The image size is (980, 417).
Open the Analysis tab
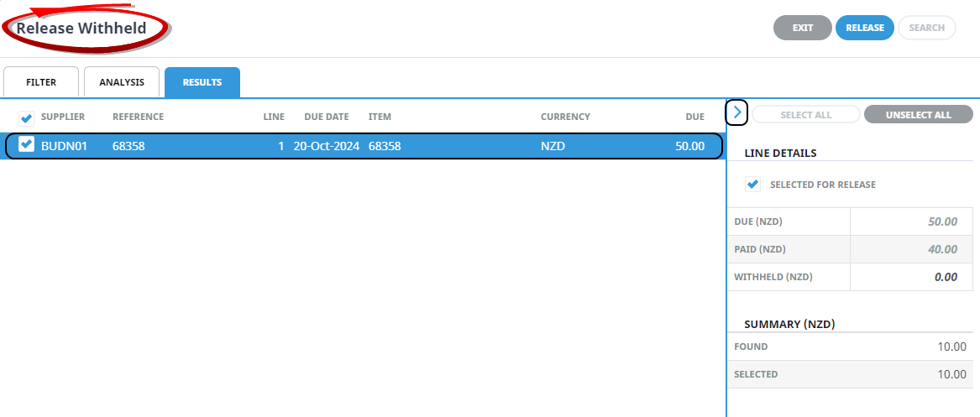122,82
